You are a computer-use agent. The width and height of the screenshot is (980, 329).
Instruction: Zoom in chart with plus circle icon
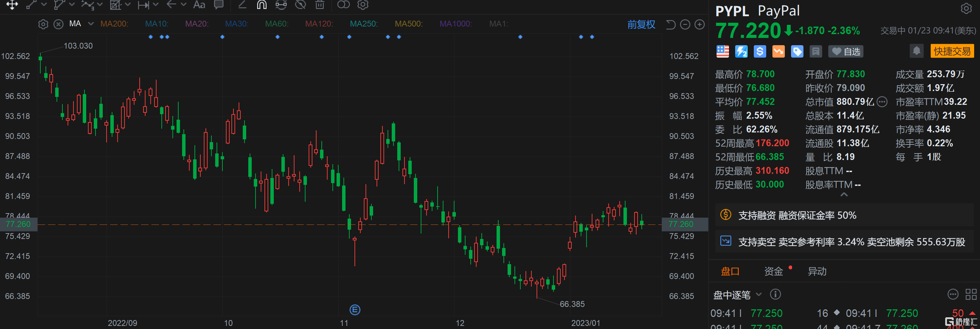point(699,25)
